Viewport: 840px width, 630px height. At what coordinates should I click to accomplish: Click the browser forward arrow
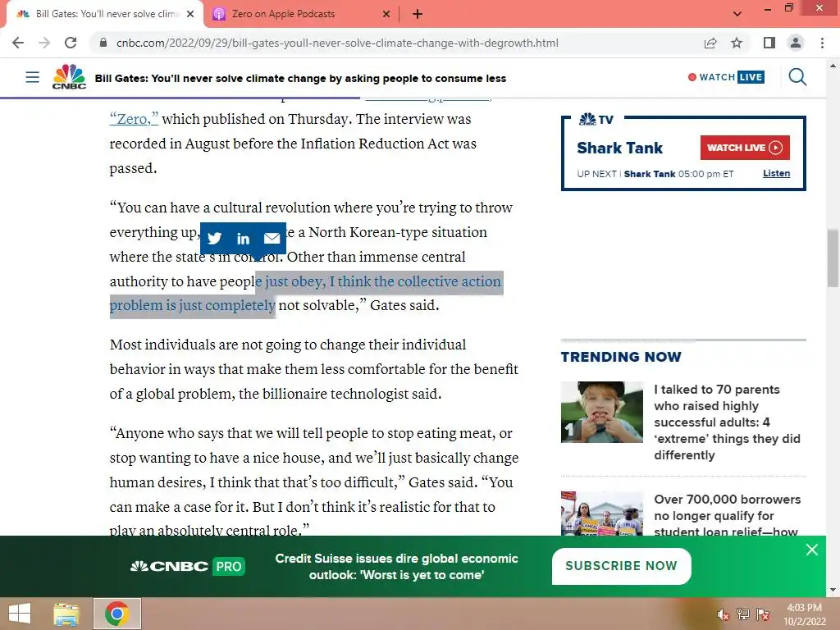click(x=44, y=43)
